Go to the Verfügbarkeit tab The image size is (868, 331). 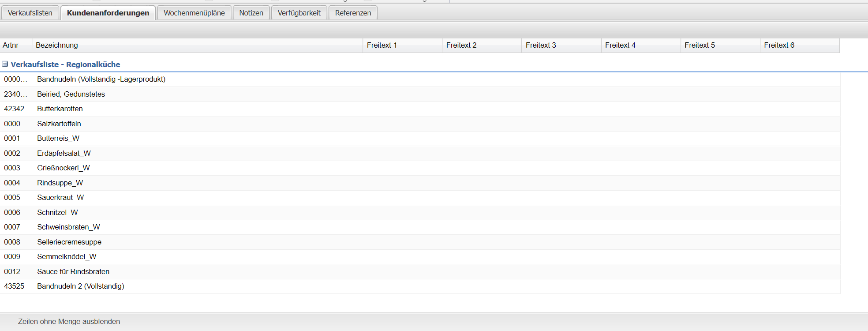click(299, 13)
